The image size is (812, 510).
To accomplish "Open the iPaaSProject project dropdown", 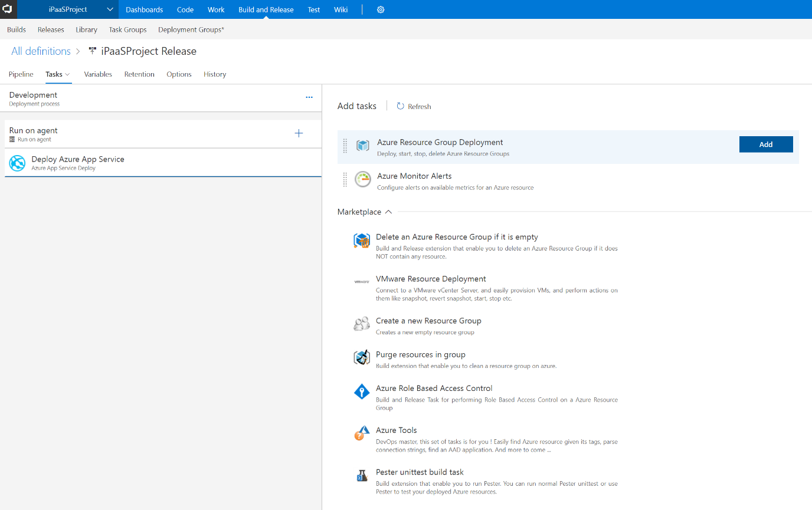I will pos(68,9).
